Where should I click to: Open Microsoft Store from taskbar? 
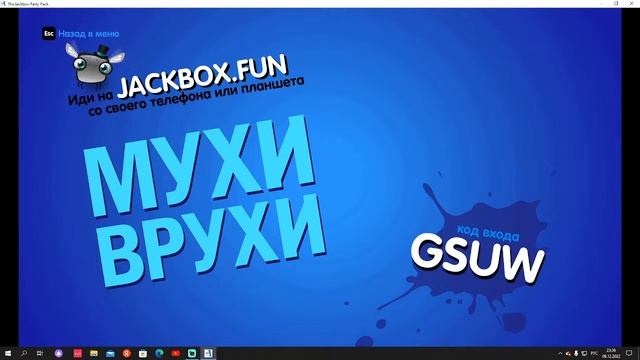(x=143, y=353)
